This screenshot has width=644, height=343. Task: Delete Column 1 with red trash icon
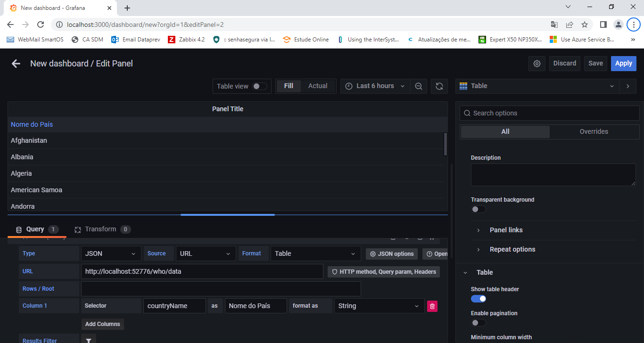[432, 306]
